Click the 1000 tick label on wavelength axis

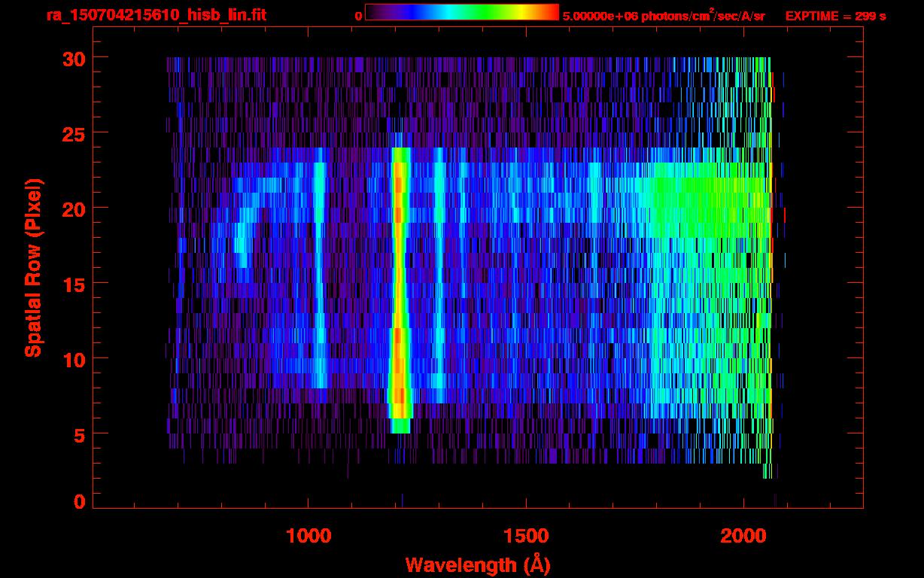pos(309,535)
